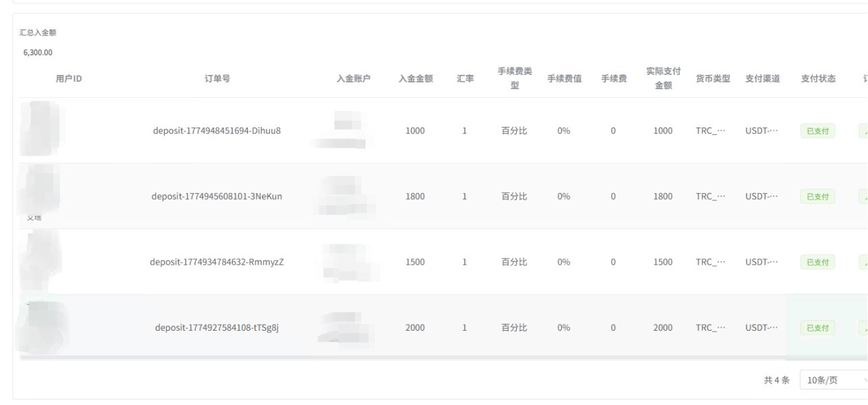The width and height of the screenshot is (868, 405).
Task: Click the 入金金额 column header
Action: coord(415,78)
